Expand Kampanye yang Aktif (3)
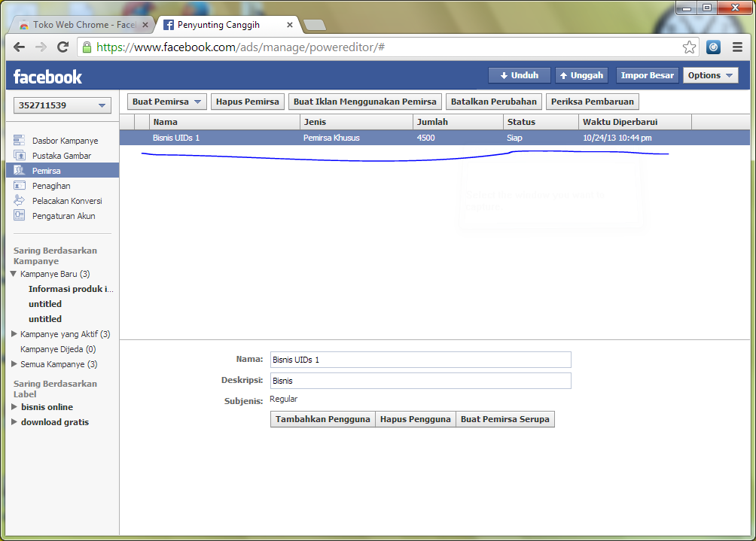 click(14, 334)
